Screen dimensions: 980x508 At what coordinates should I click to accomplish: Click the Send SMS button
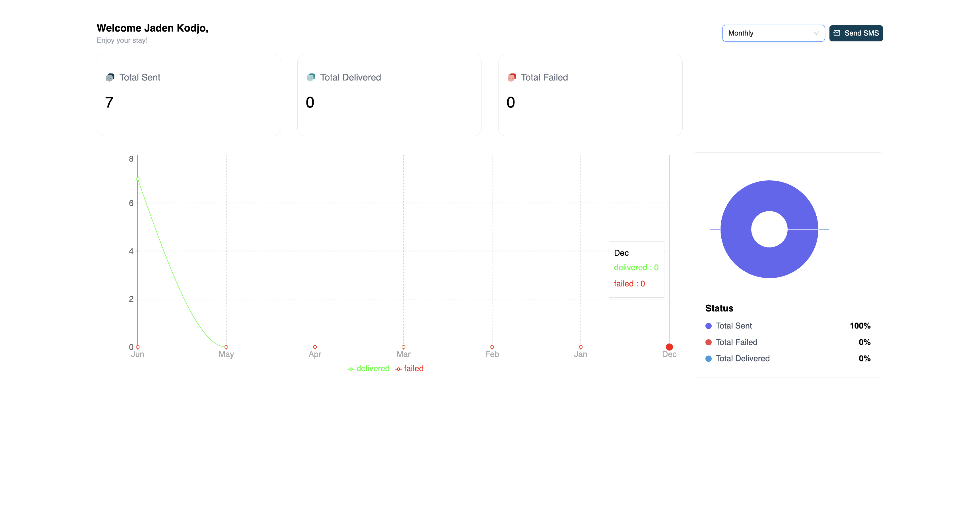coord(856,33)
